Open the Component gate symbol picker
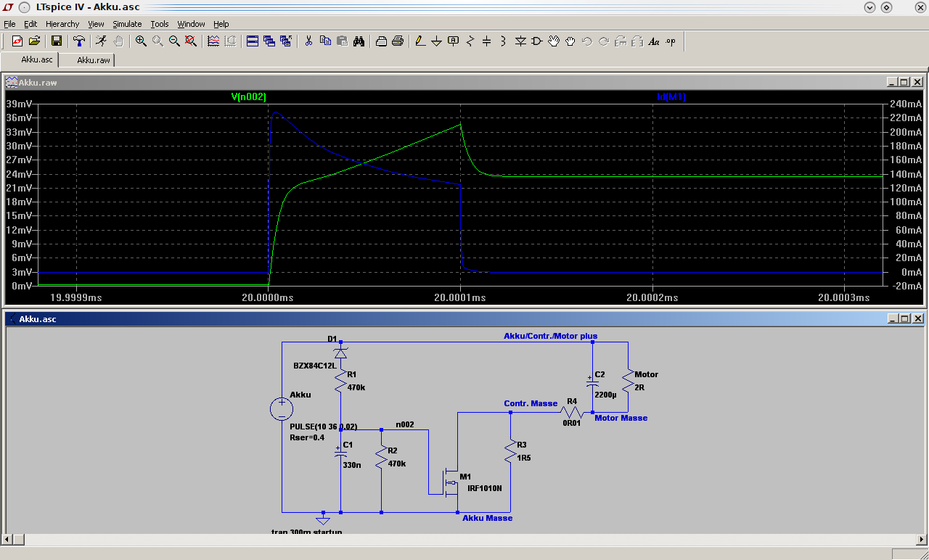This screenshot has width=929, height=560. [537, 41]
